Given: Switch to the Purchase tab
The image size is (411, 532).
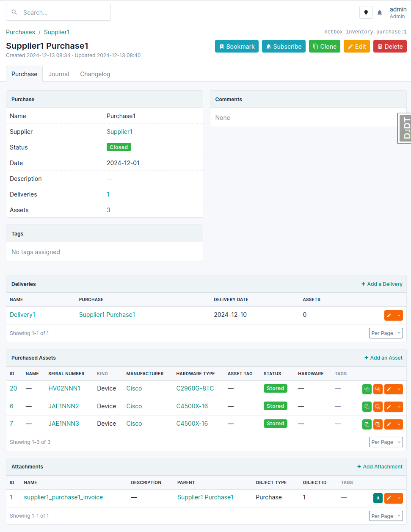Looking at the screenshot, I should point(24,74).
